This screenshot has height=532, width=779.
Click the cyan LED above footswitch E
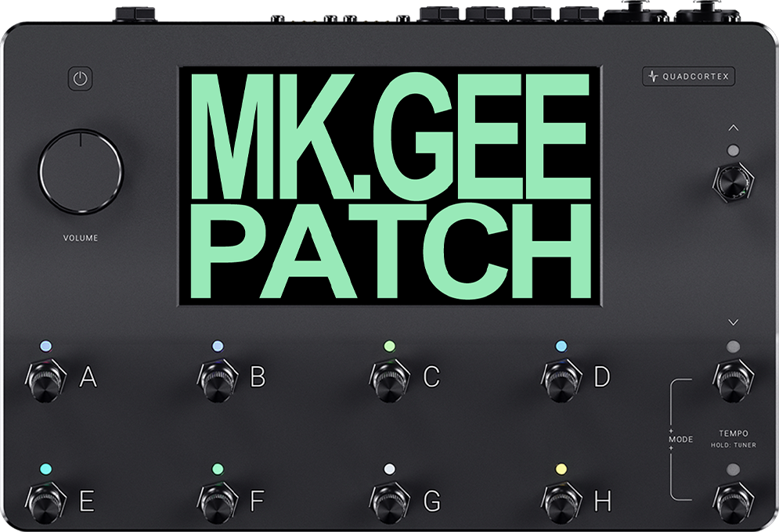[45, 469]
